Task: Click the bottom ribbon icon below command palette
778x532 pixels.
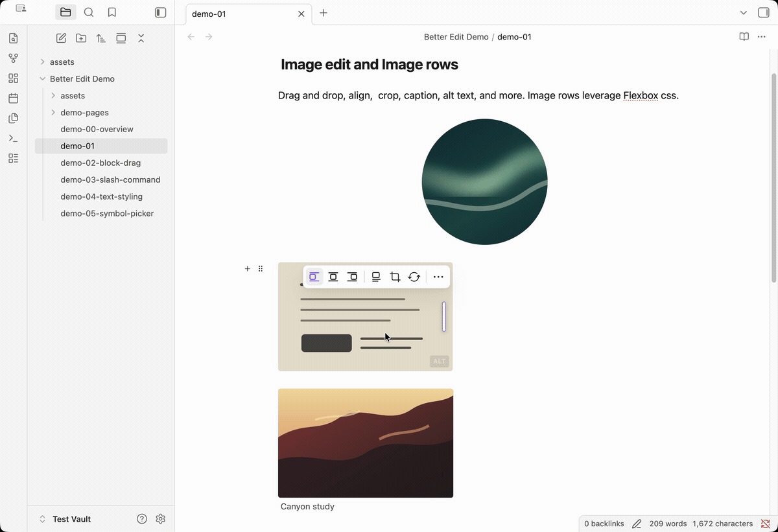Action: 14,158
